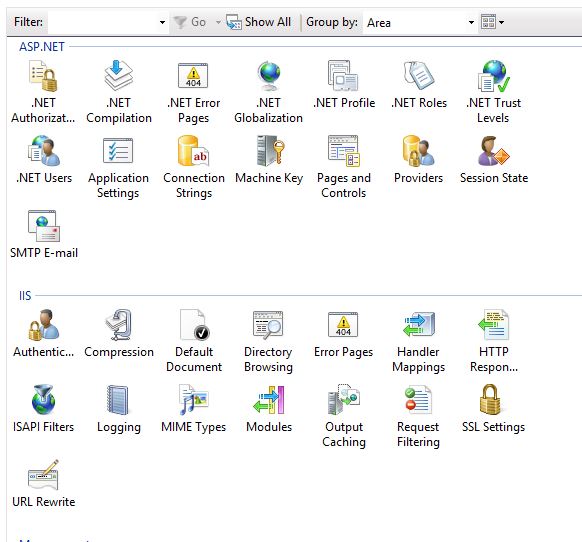Select the Compression icon
This screenshot has height=542, width=582.
119,325
